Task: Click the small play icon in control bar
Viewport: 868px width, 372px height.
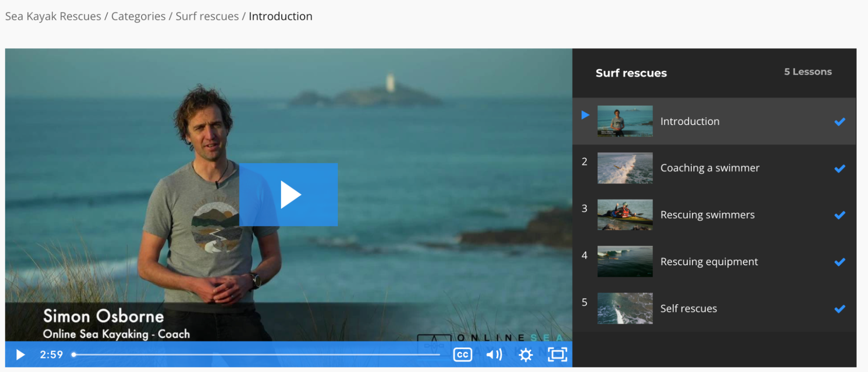Action: coord(20,355)
